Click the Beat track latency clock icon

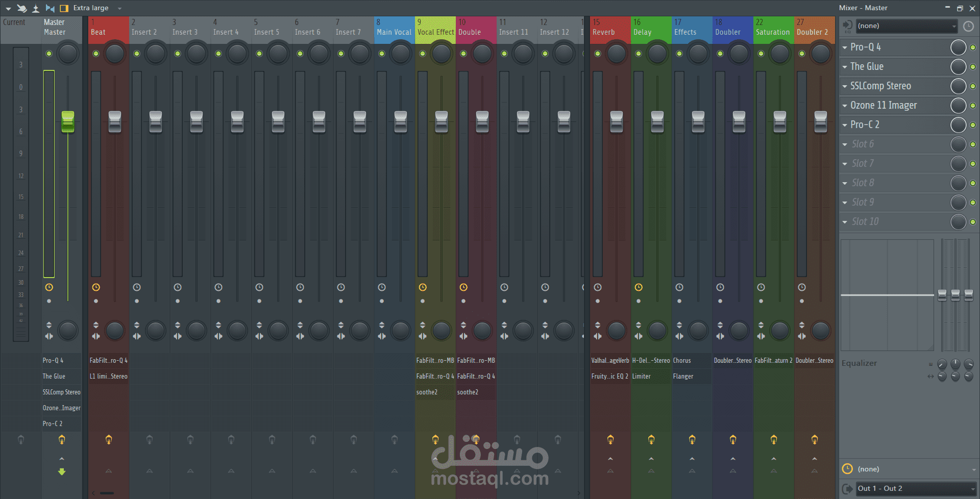96,287
